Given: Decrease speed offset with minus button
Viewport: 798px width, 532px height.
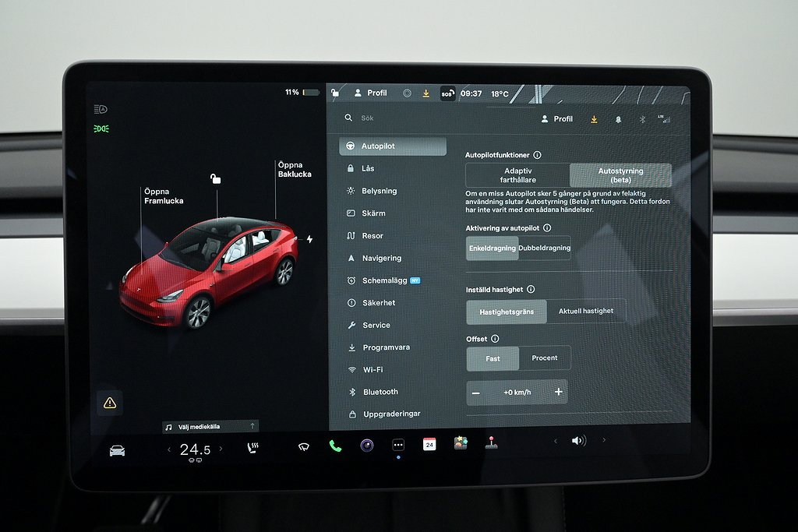Looking at the screenshot, I should coord(476,393).
